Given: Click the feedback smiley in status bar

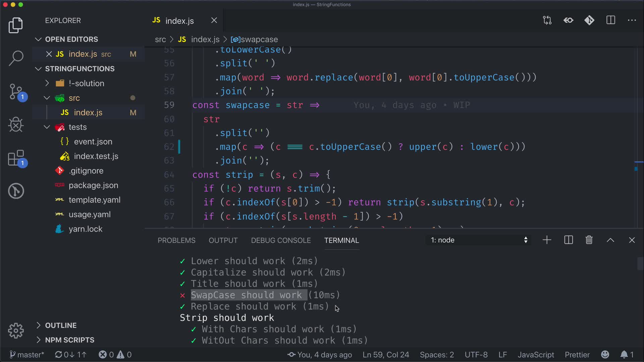Looking at the screenshot, I should pos(605,355).
